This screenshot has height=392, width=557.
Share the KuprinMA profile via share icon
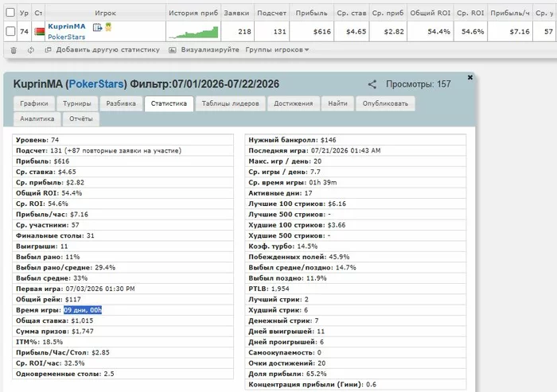[x=372, y=84]
